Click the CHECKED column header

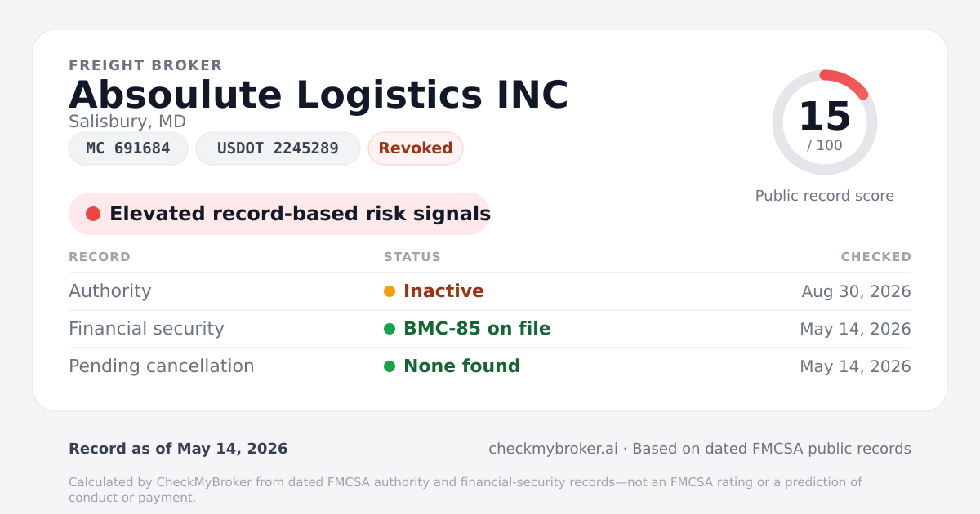[x=876, y=257]
